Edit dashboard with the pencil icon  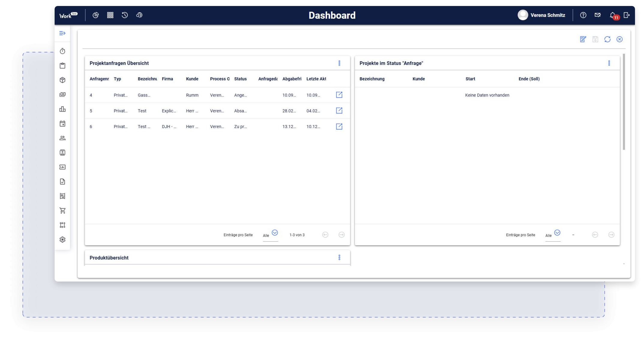583,39
